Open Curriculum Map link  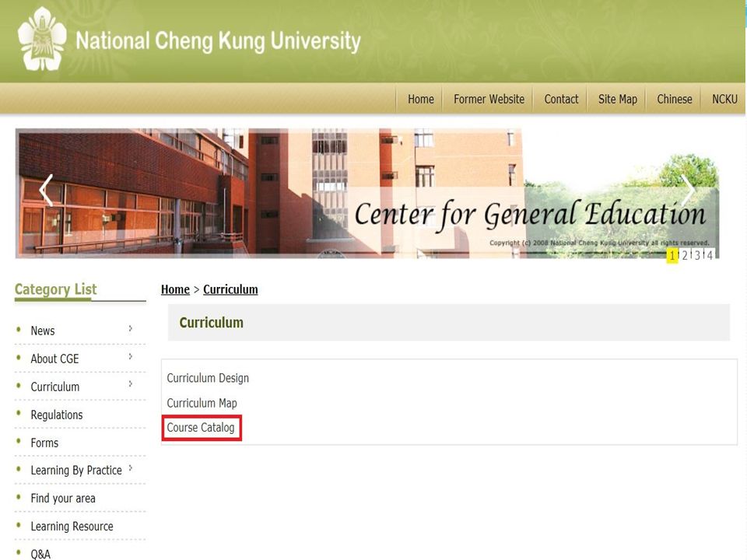coord(202,403)
